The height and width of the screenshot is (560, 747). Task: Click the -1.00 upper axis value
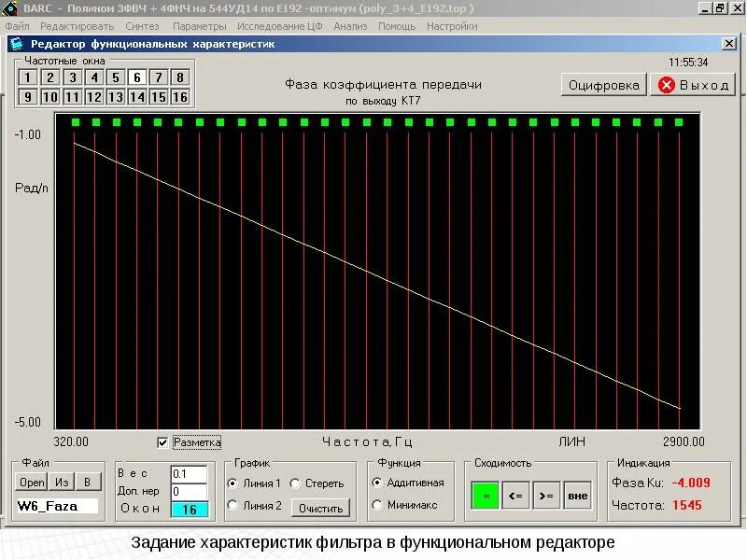[28, 134]
